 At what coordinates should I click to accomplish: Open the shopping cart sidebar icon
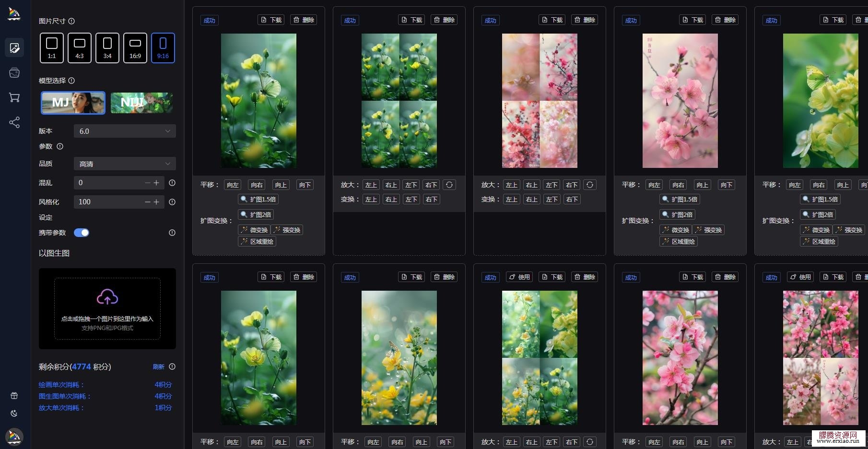tap(14, 97)
